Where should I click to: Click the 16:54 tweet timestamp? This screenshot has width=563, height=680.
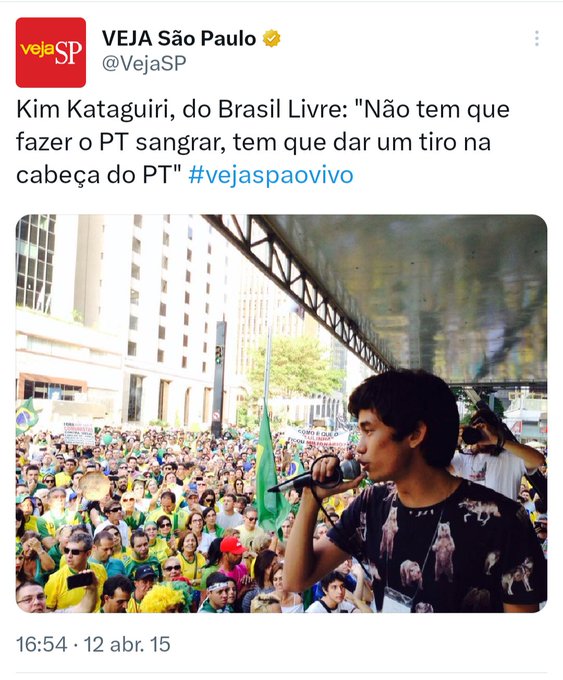(42, 644)
